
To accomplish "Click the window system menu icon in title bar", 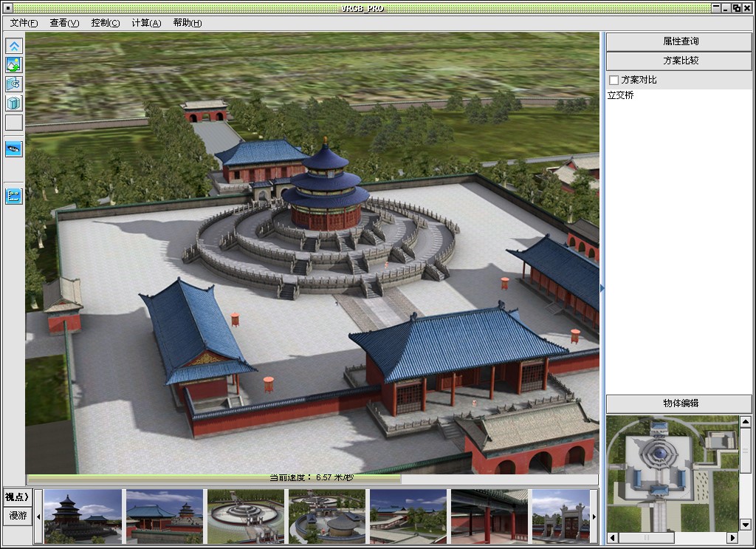I will pos(7,7).
